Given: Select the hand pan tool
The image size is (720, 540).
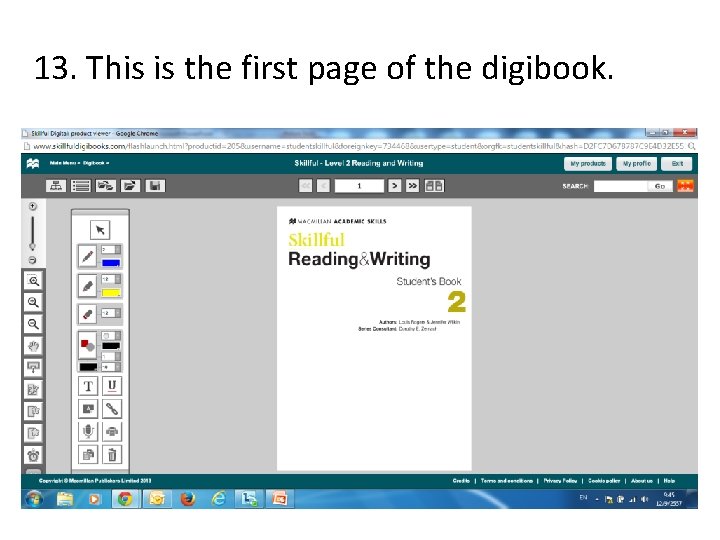Looking at the screenshot, I should pos(33,346).
